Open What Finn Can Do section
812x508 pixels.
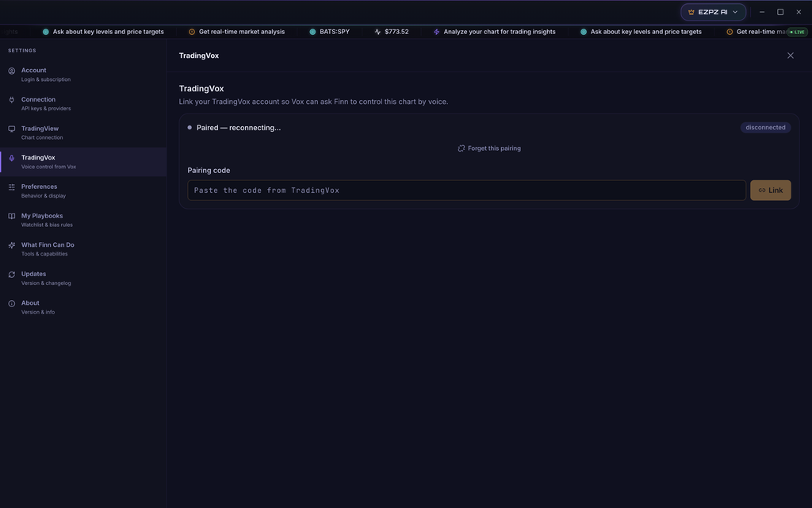tap(82, 248)
